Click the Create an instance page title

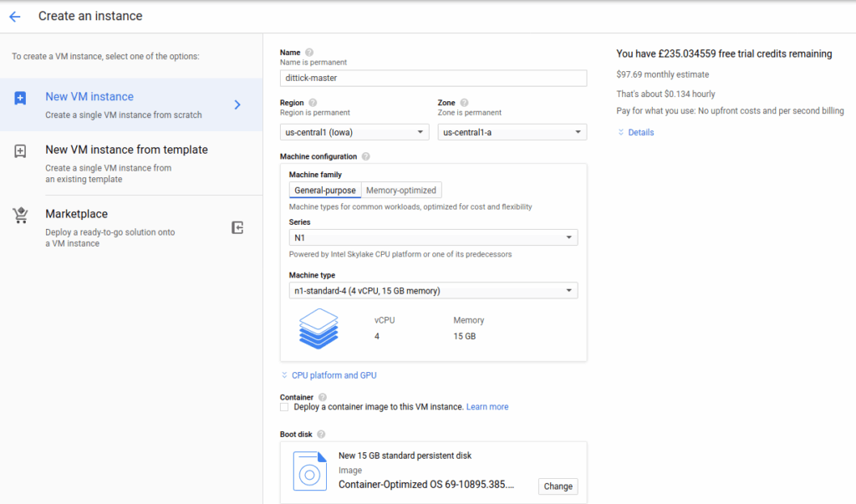coord(90,17)
